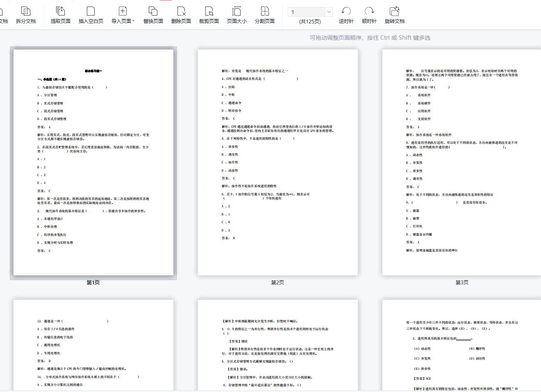Open the 页面大小 (page size) tool
This screenshot has height=392, width=541.
point(237,15)
